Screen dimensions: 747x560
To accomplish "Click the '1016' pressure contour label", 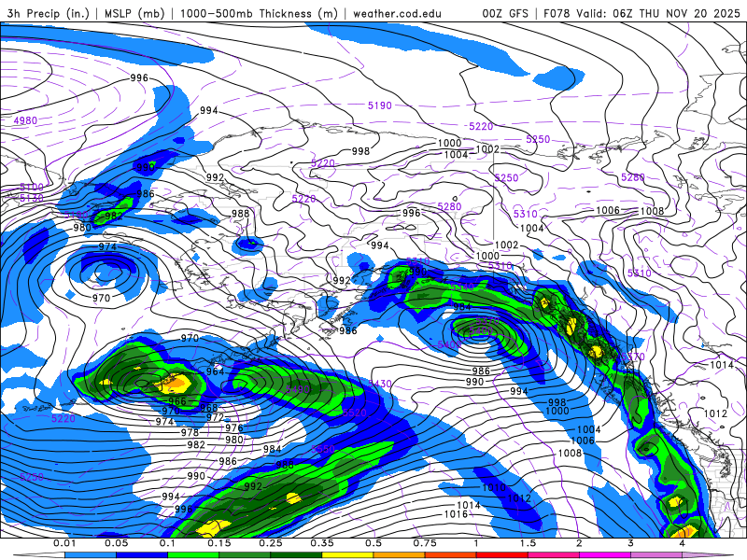I will coord(456,514).
